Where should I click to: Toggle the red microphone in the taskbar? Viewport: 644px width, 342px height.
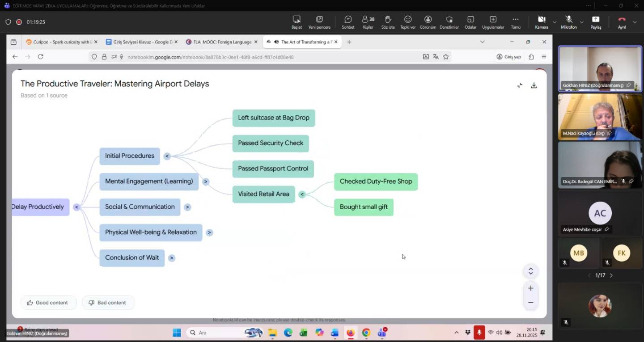pyautogui.click(x=479, y=333)
